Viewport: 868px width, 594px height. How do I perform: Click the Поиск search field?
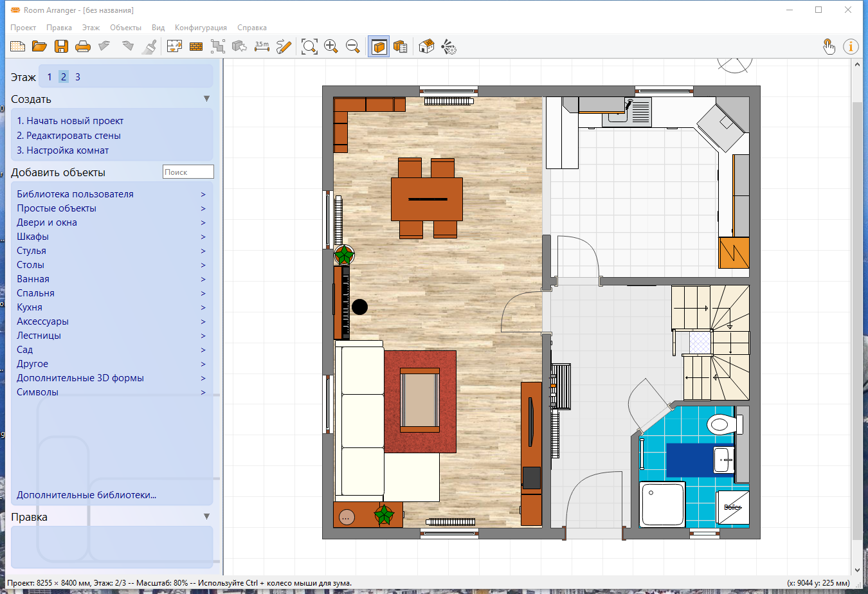click(x=188, y=172)
